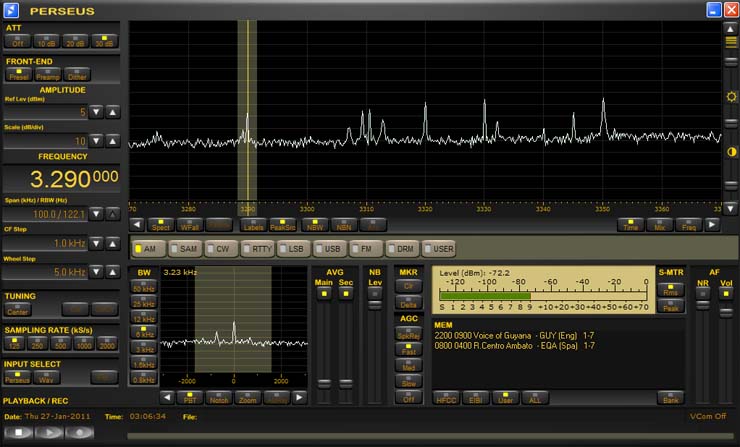
Task: Toggle the WFall waterfall display
Action: pyautogui.click(x=190, y=225)
